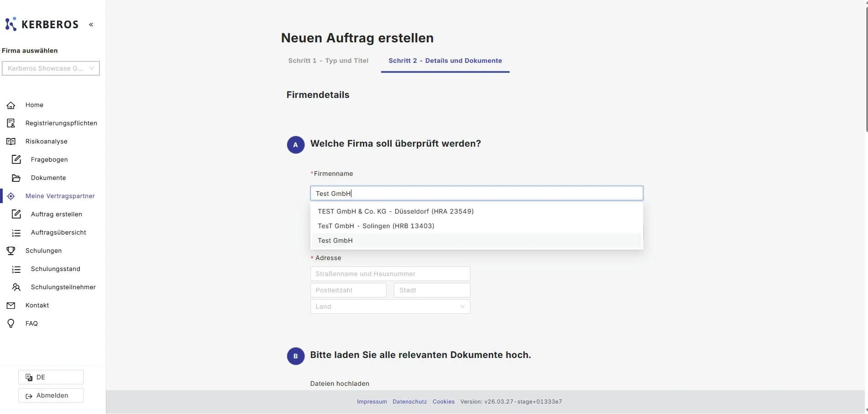This screenshot has width=868, height=414.
Task: Click the Auftrag erstellen pencil icon
Action: click(16, 214)
